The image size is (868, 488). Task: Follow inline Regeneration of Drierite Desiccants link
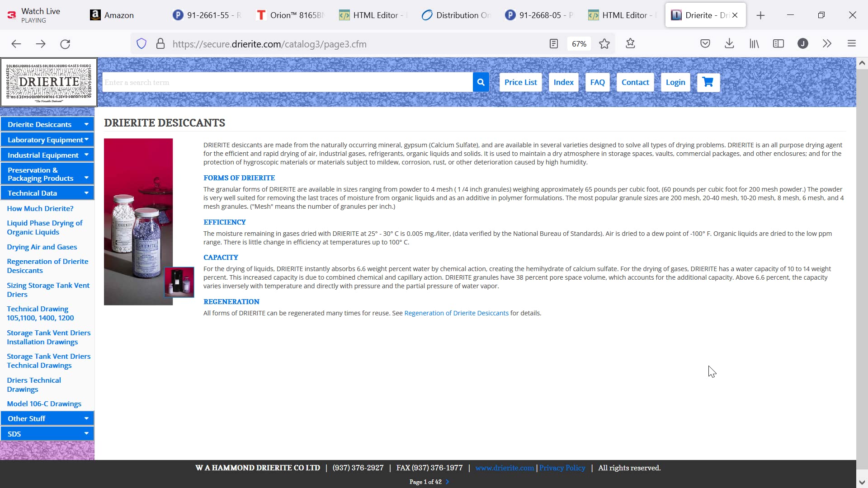[x=456, y=313]
